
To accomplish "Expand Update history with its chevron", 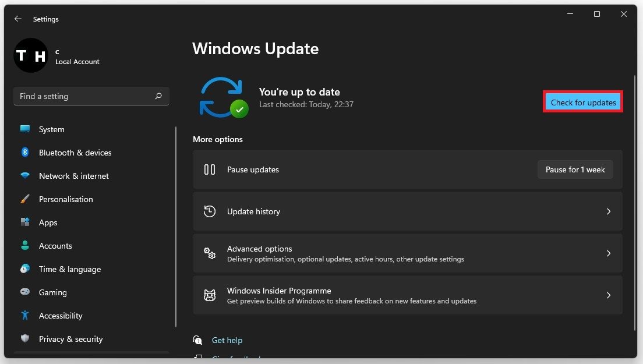I will point(609,211).
